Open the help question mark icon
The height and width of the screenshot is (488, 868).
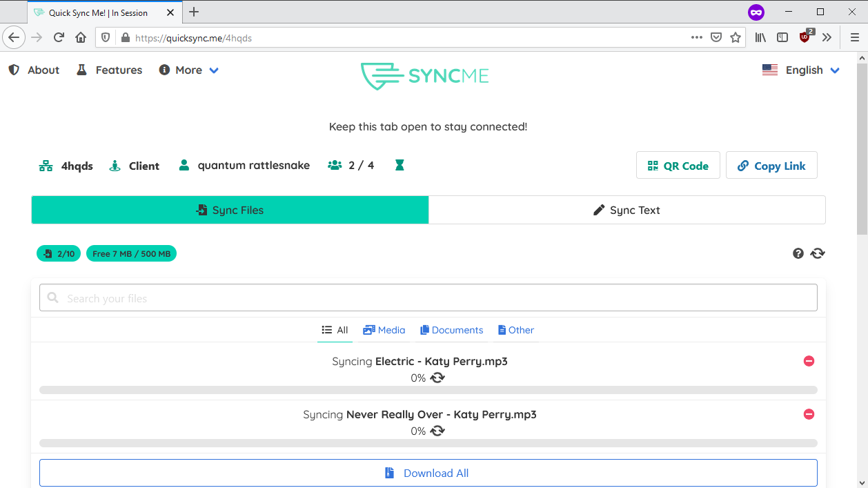click(798, 253)
